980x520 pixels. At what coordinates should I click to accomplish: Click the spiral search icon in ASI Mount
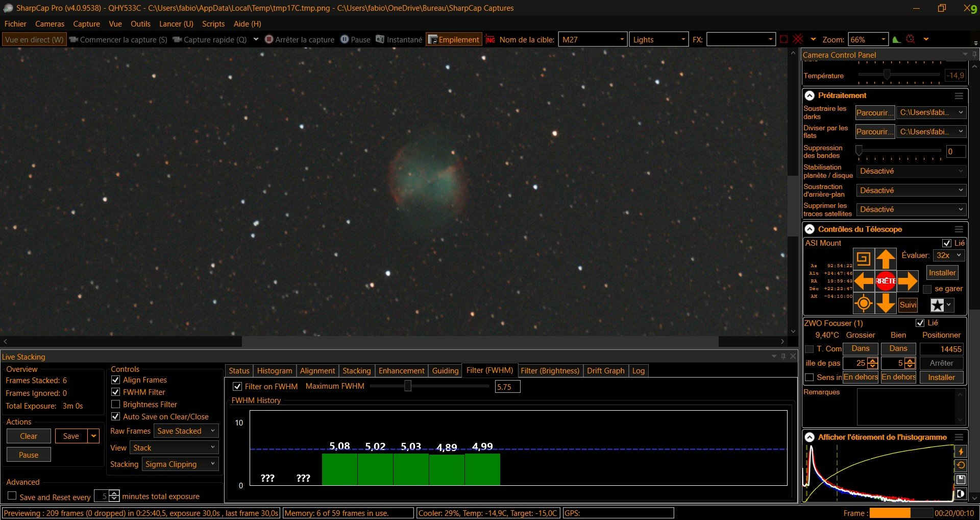[x=864, y=258]
